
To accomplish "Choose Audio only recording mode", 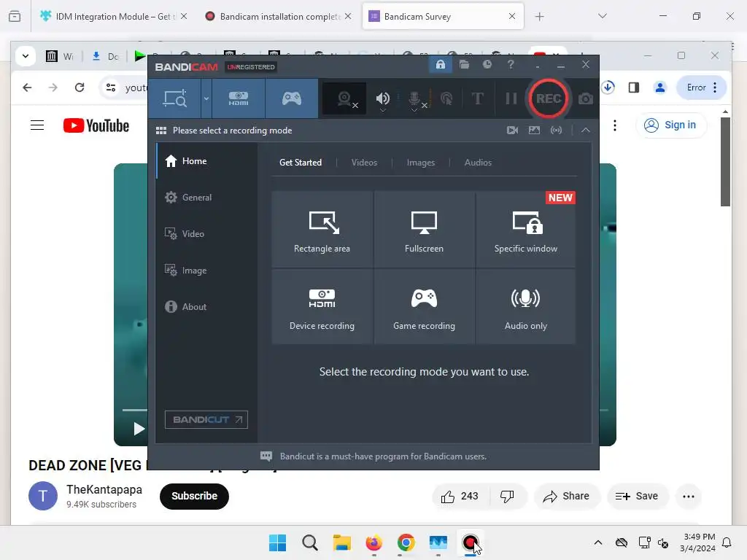I will pyautogui.click(x=525, y=307).
